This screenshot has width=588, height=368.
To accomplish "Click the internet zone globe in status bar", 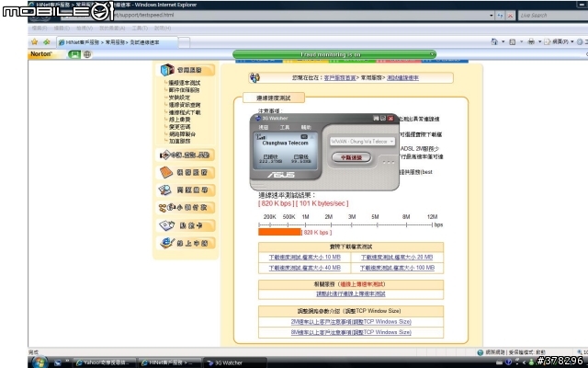I will click(480, 352).
